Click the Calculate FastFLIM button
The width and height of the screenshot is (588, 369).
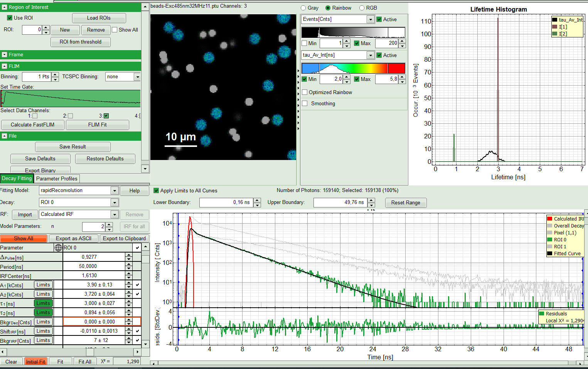pyautogui.click(x=32, y=125)
